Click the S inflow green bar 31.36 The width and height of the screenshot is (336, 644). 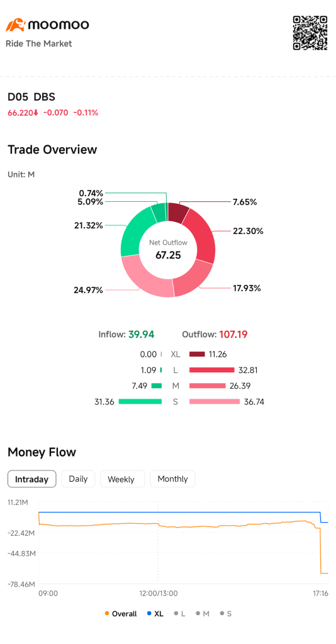(140, 401)
